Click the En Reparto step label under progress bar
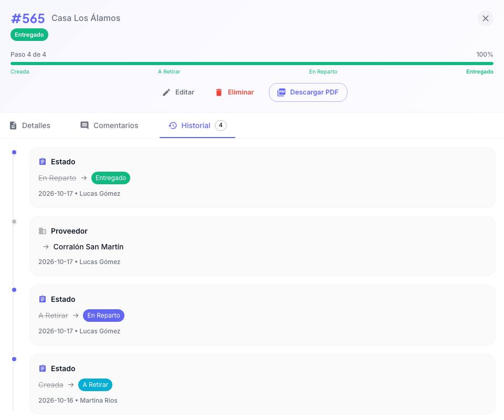The height and width of the screenshot is (420, 504). tap(323, 71)
